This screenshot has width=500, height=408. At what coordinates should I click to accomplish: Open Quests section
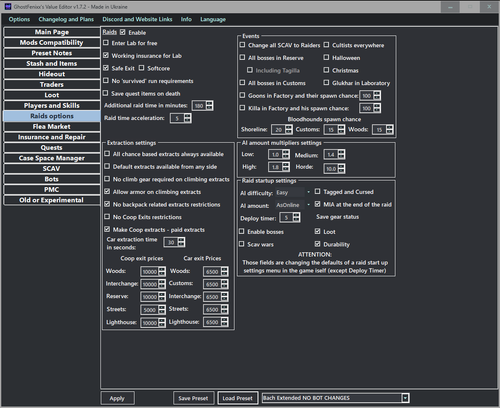pyautogui.click(x=52, y=147)
